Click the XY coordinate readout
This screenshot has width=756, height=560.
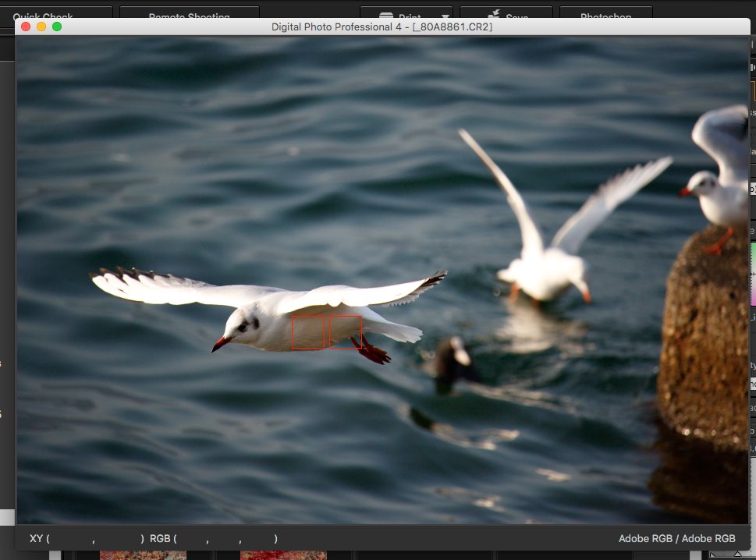click(86, 538)
